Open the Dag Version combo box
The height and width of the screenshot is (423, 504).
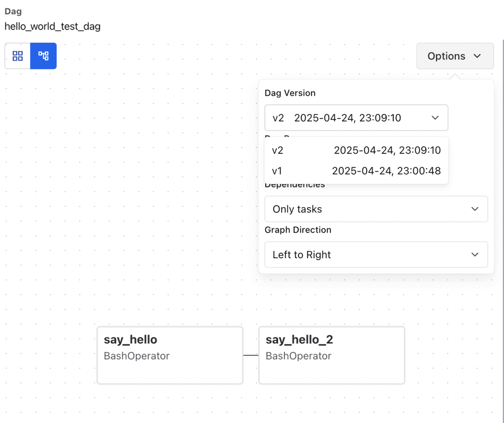356,118
